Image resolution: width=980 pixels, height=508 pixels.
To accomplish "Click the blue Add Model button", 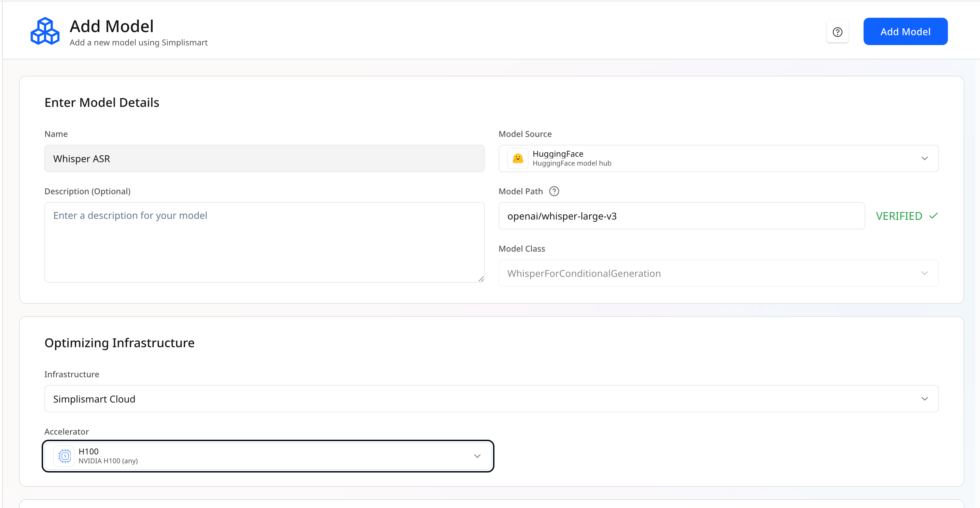I will point(905,31).
